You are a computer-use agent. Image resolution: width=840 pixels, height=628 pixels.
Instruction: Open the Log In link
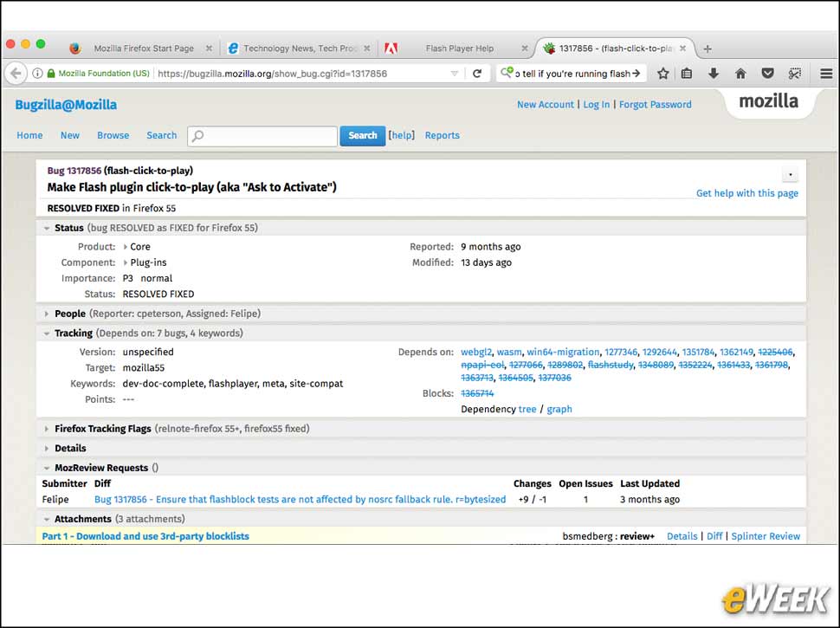(x=597, y=105)
